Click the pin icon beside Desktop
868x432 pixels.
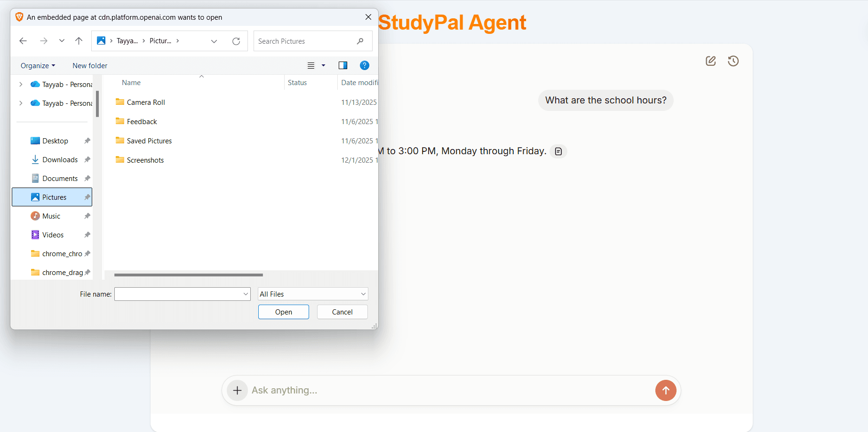[x=87, y=141]
